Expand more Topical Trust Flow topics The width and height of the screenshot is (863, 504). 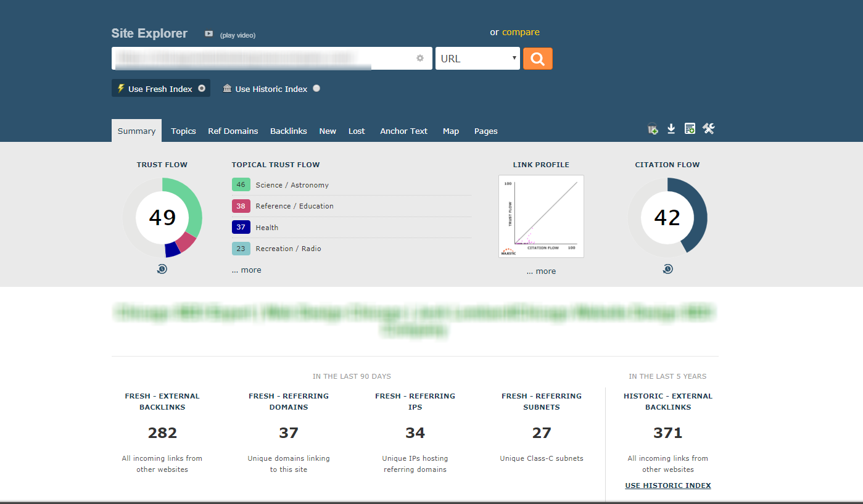(x=246, y=270)
